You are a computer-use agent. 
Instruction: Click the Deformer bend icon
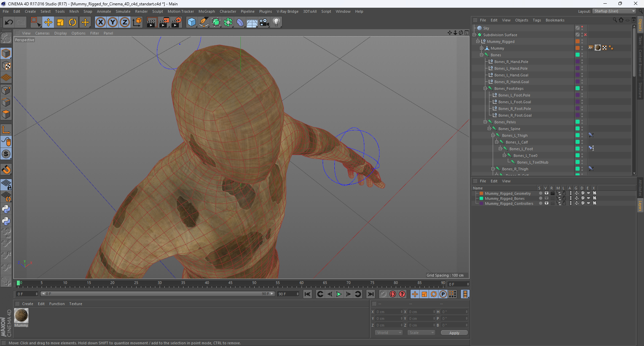click(240, 22)
